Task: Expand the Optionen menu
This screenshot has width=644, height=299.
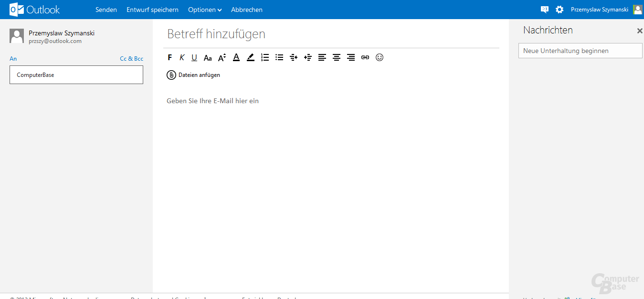Action: (x=205, y=10)
